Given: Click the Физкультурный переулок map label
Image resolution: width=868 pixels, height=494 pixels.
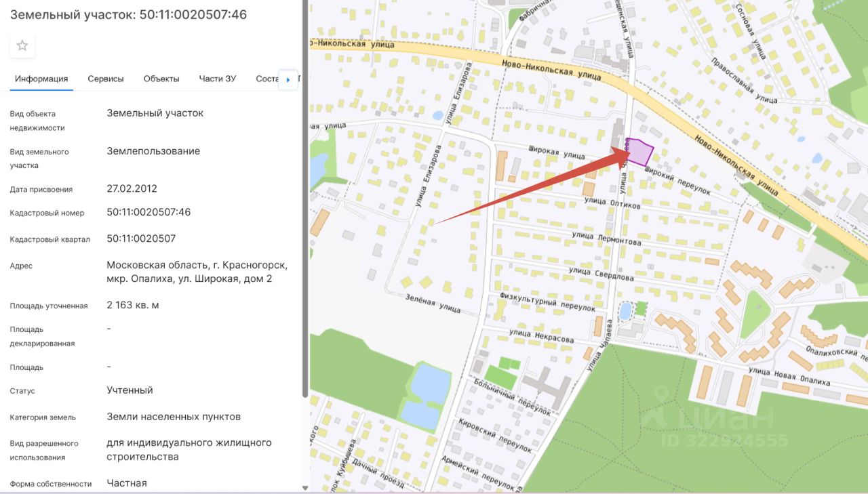Looking at the screenshot, I should [547, 302].
